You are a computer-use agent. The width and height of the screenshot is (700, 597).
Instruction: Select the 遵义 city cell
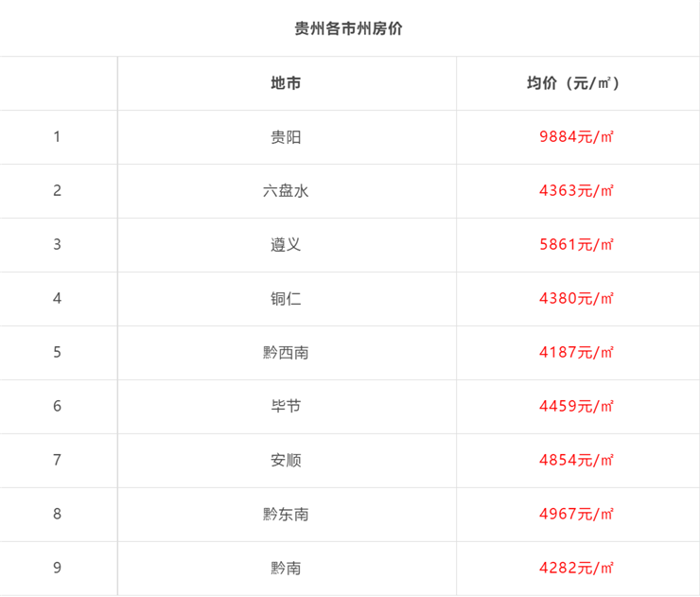coord(286,245)
